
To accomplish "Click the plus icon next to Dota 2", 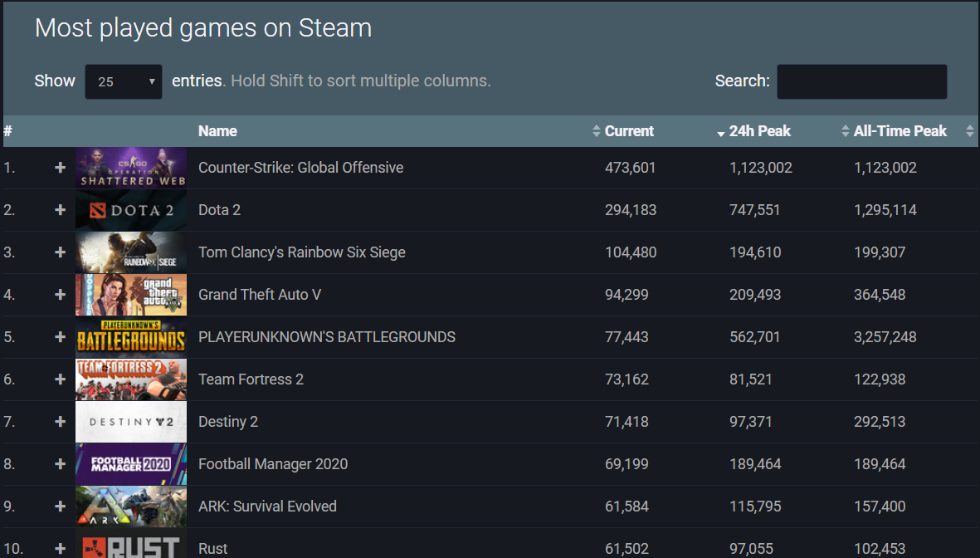I will pyautogui.click(x=60, y=210).
